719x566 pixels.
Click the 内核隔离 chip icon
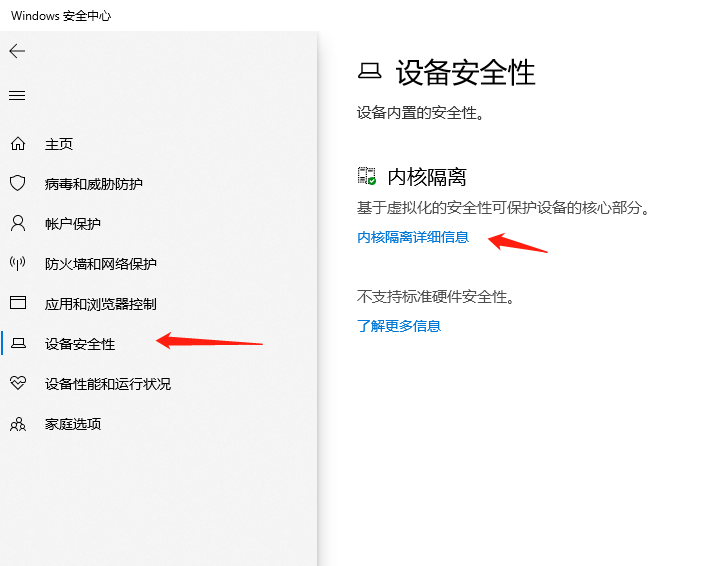367,176
